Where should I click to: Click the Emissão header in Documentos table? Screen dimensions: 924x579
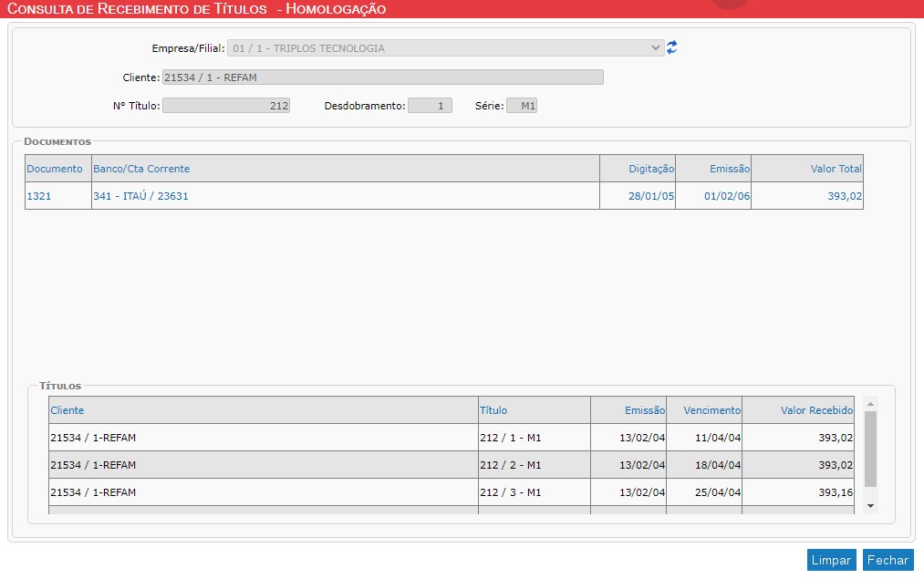(x=730, y=169)
